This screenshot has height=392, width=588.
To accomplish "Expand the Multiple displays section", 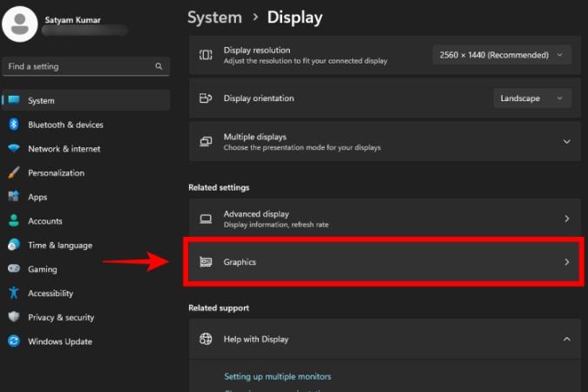I will [x=566, y=141].
